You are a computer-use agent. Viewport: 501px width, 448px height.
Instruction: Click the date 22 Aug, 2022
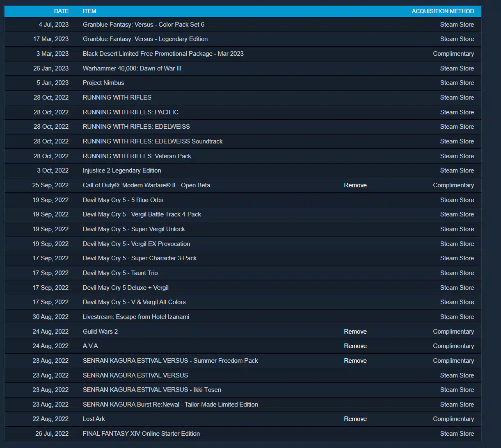[x=50, y=419]
